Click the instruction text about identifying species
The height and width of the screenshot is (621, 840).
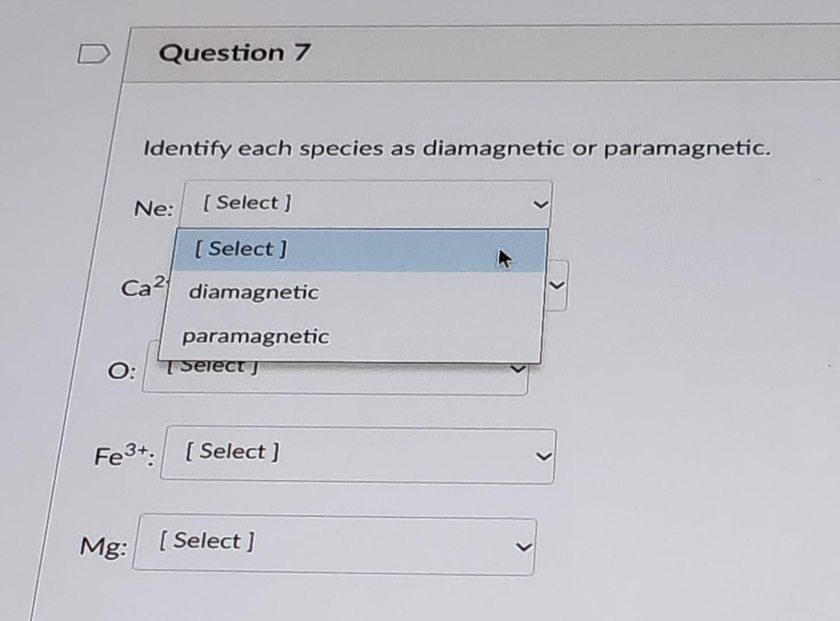tap(457, 148)
